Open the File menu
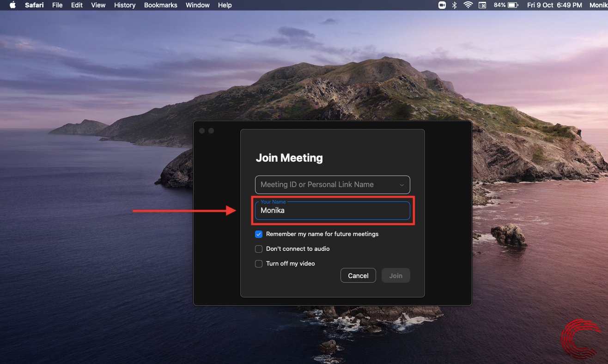The width and height of the screenshot is (608, 364). pos(57,5)
